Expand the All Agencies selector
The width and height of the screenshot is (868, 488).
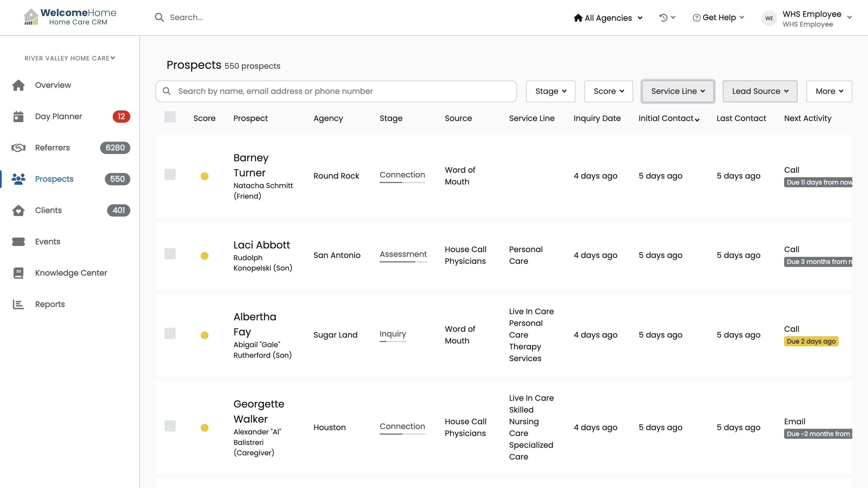pyautogui.click(x=608, y=18)
